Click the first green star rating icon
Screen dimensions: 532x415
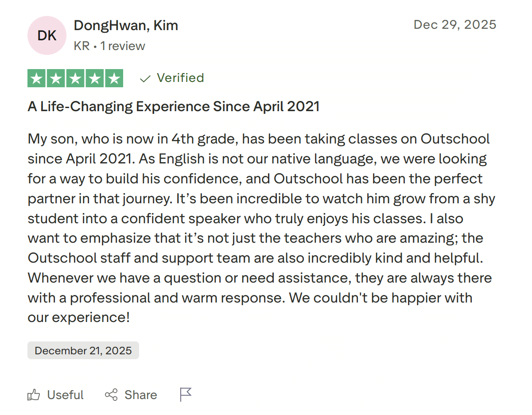pos(36,78)
